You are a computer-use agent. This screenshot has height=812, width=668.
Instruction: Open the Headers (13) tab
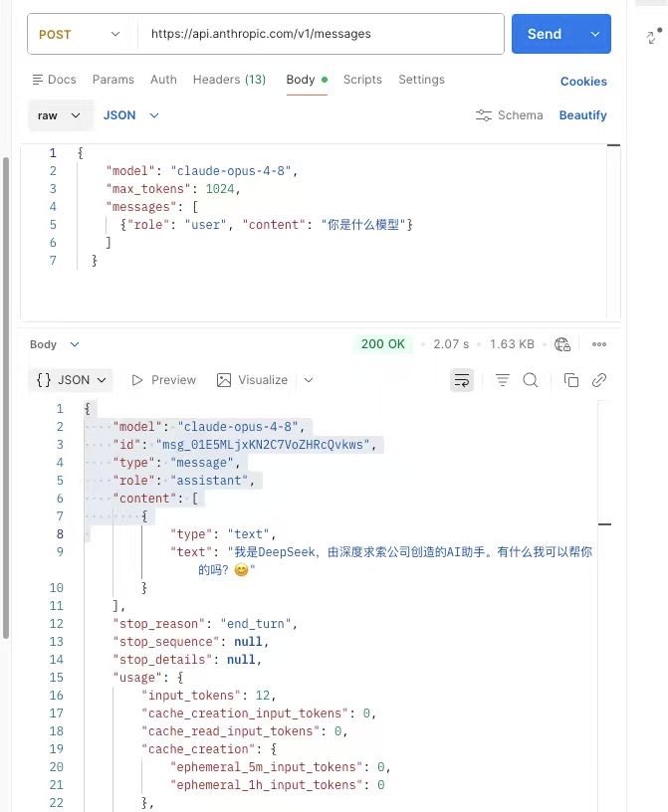[x=229, y=80]
